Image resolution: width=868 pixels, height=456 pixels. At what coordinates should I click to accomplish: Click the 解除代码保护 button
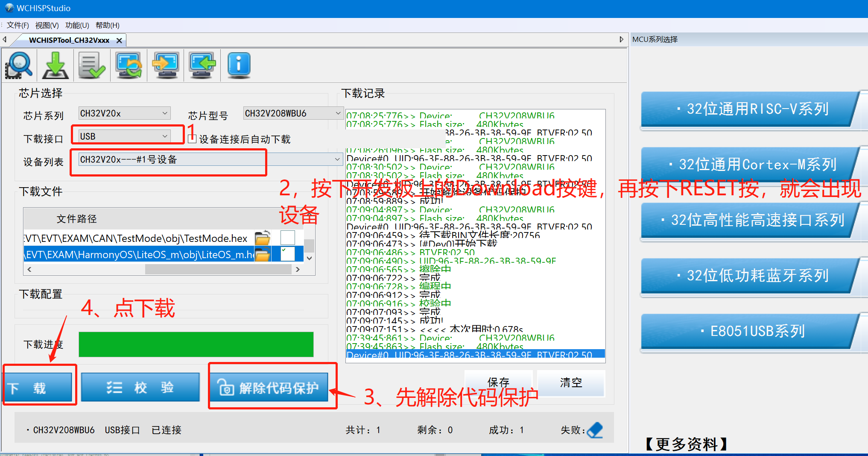(269, 388)
